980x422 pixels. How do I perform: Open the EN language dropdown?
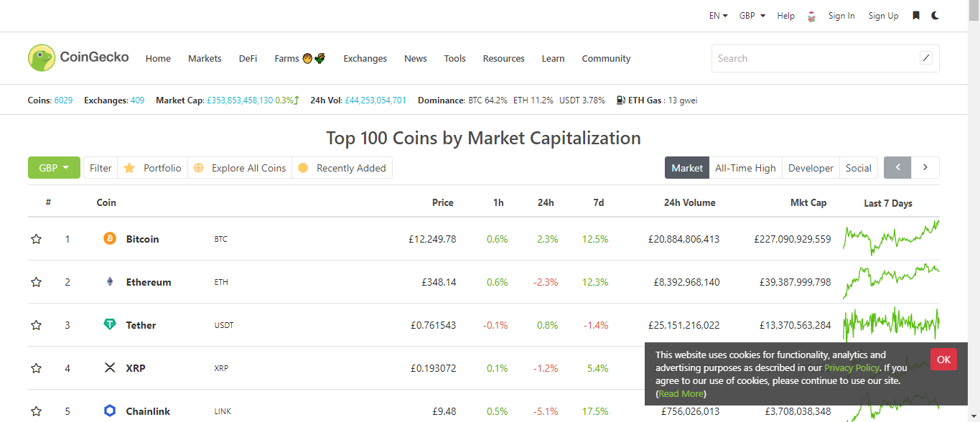click(718, 16)
